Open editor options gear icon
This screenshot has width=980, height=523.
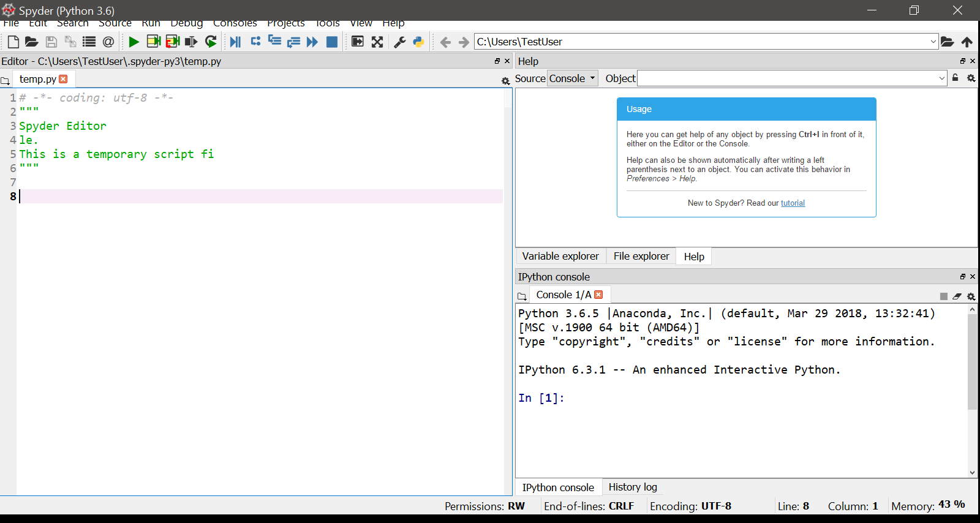pyautogui.click(x=505, y=81)
